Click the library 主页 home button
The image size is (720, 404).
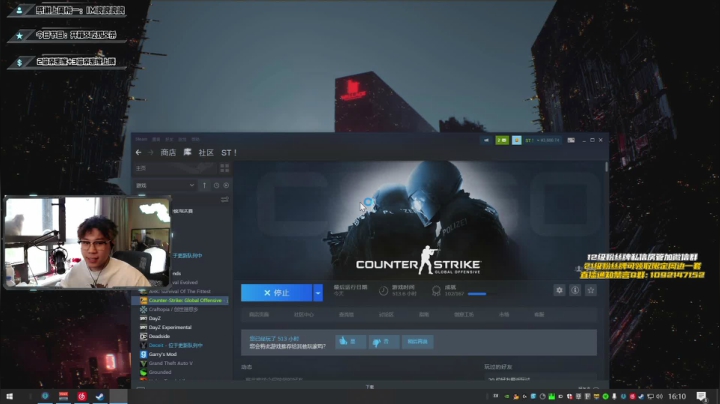click(x=173, y=168)
